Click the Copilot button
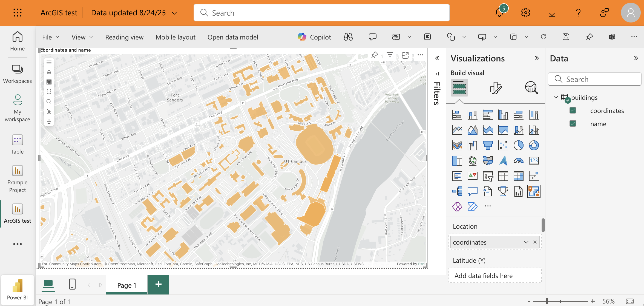 click(x=314, y=37)
